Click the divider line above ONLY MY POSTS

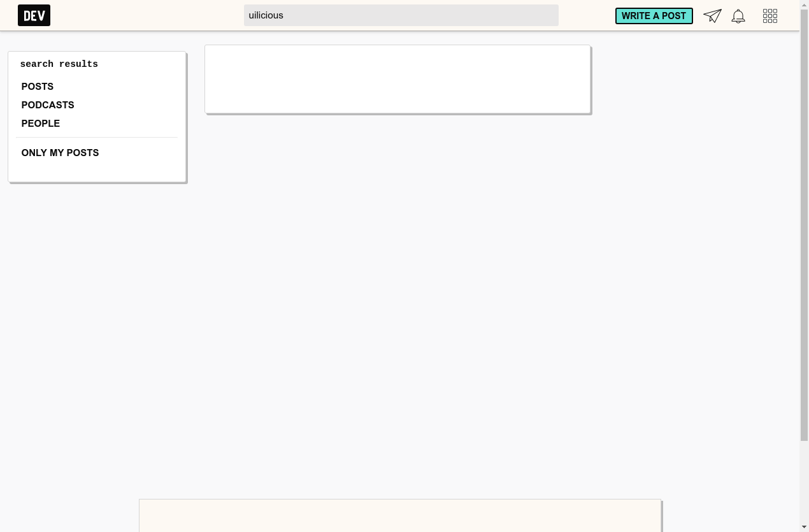click(x=97, y=137)
